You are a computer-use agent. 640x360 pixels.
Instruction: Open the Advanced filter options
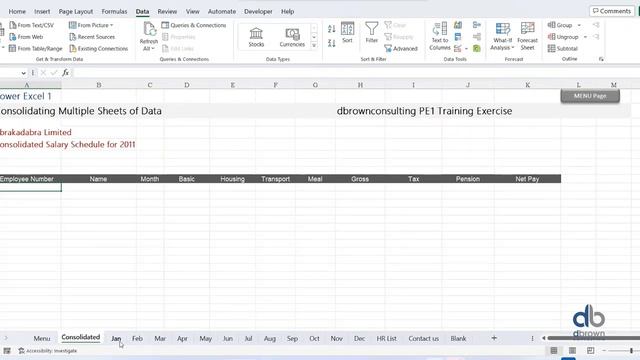coord(401,49)
